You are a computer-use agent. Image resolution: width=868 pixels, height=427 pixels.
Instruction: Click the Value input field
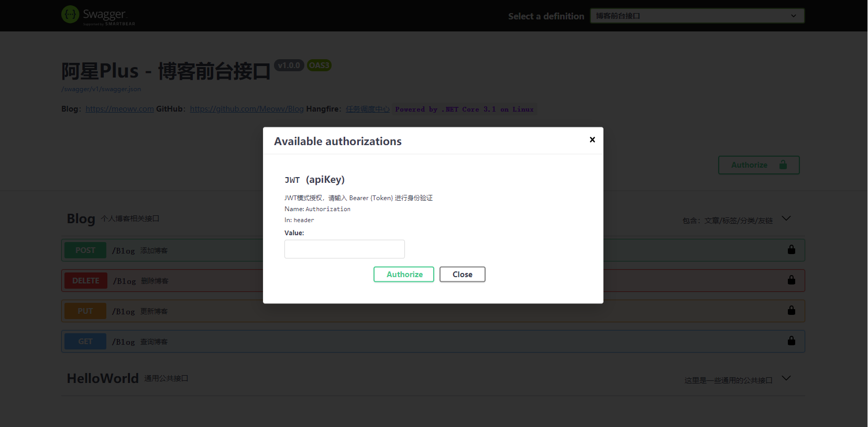tap(345, 249)
